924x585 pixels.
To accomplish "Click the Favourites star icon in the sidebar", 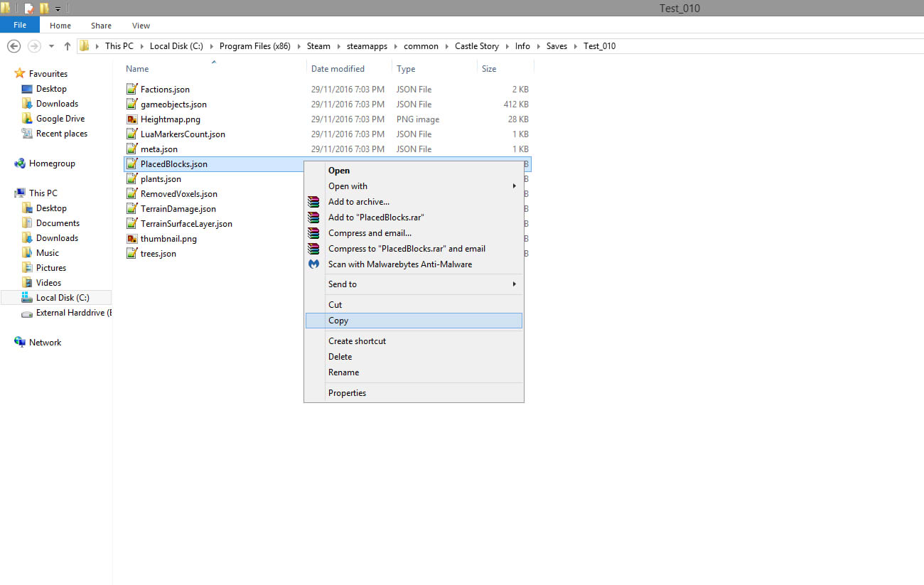I will pyautogui.click(x=20, y=74).
